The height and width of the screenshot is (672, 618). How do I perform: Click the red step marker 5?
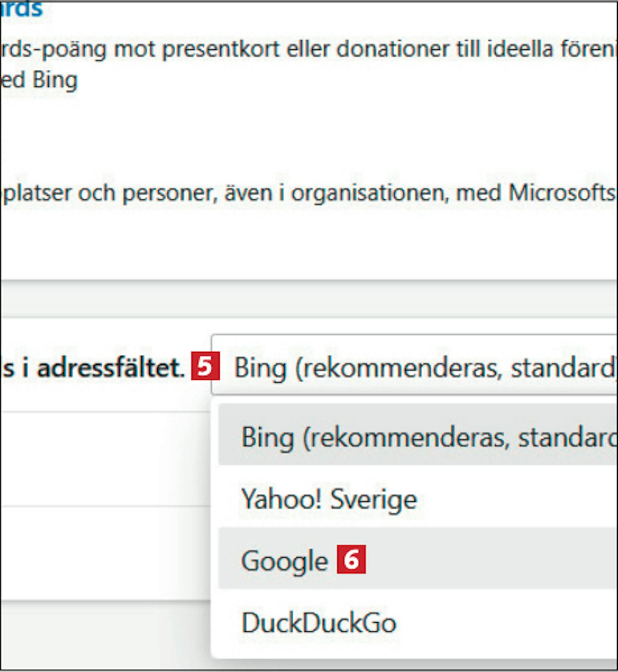pyautogui.click(x=205, y=366)
